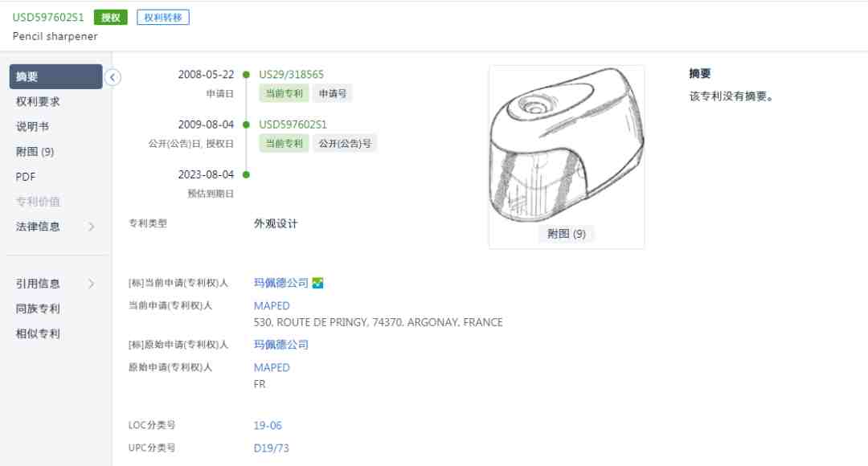This screenshot has height=466, width=868.
Task: Click the 附图 (9) label under image
Action: pyautogui.click(x=567, y=234)
